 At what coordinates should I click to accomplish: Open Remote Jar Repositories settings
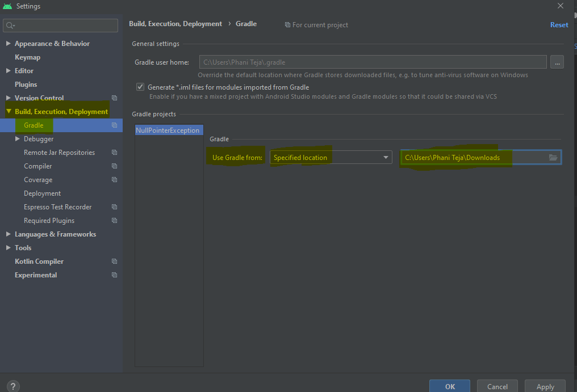59,152
